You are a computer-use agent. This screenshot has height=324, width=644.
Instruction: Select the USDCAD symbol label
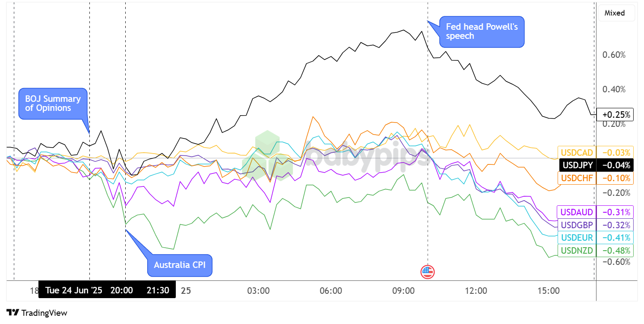click(577, 152)
